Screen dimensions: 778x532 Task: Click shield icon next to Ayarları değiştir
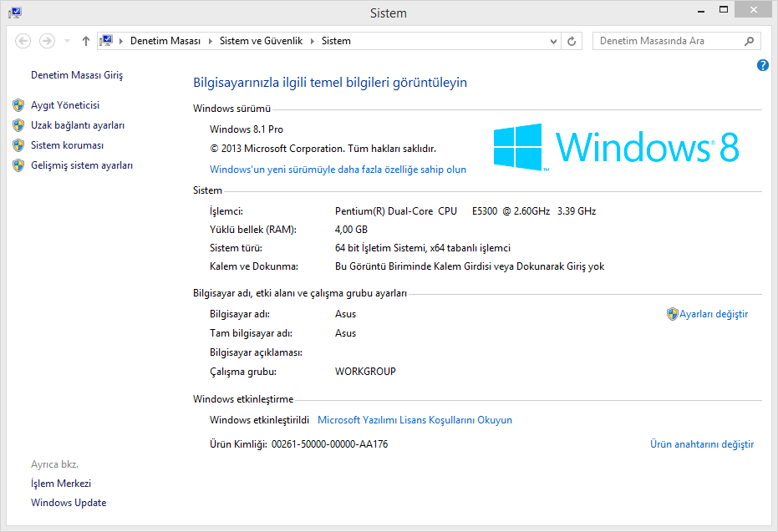coord(673,314)
